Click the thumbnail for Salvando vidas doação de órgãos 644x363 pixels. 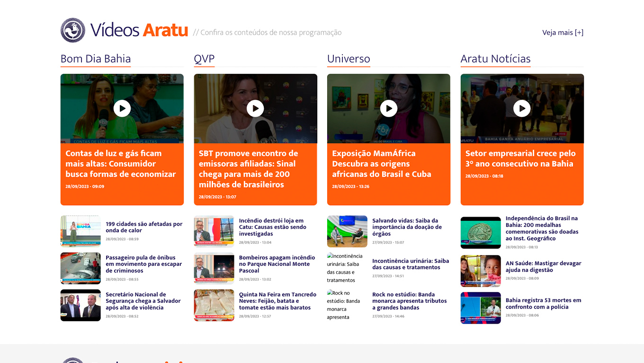click(347, 231)
